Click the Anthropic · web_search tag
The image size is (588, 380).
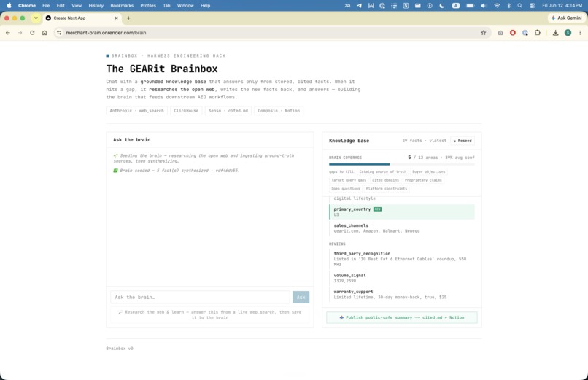click(136, 111)
